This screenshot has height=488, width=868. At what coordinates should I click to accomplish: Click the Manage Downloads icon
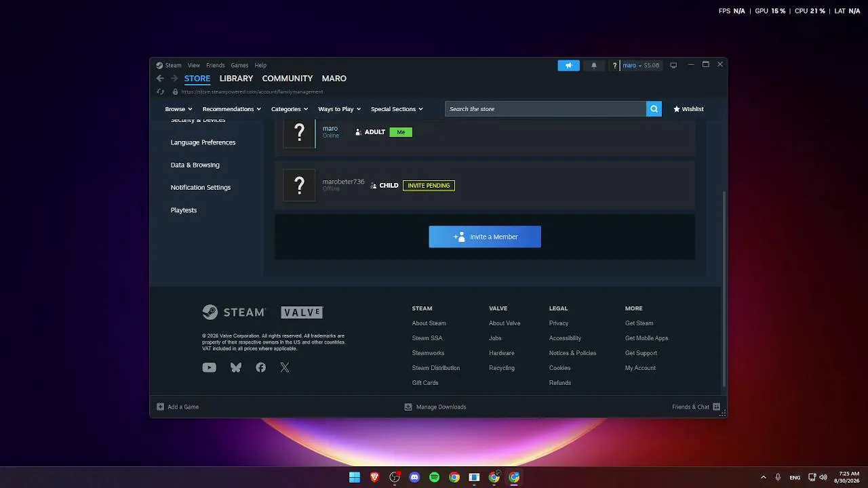[x=408, y=407]
